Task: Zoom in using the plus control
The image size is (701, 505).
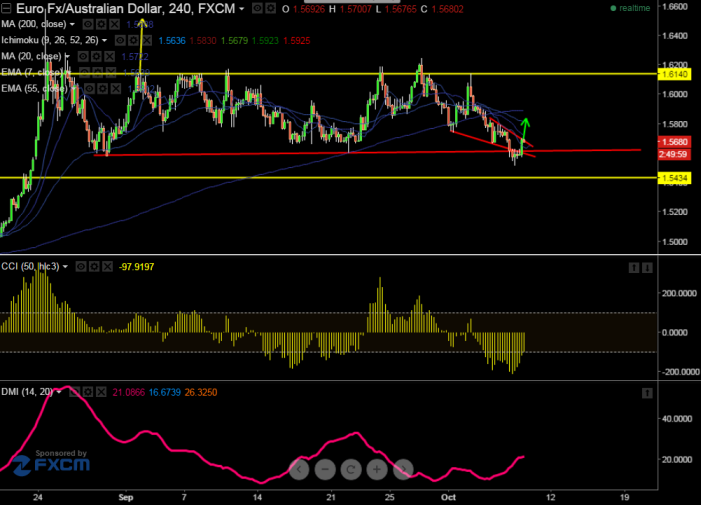Action: click(x=377, y=469)
